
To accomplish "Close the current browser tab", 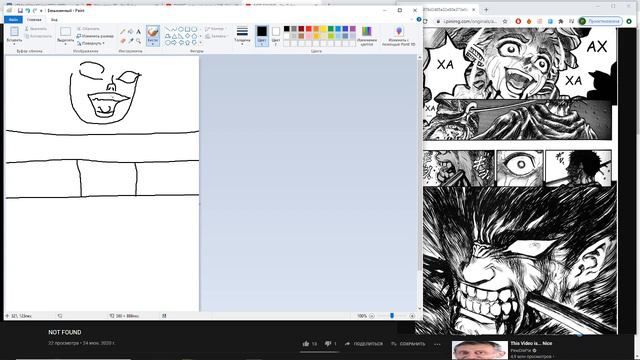I will point(474,9).
